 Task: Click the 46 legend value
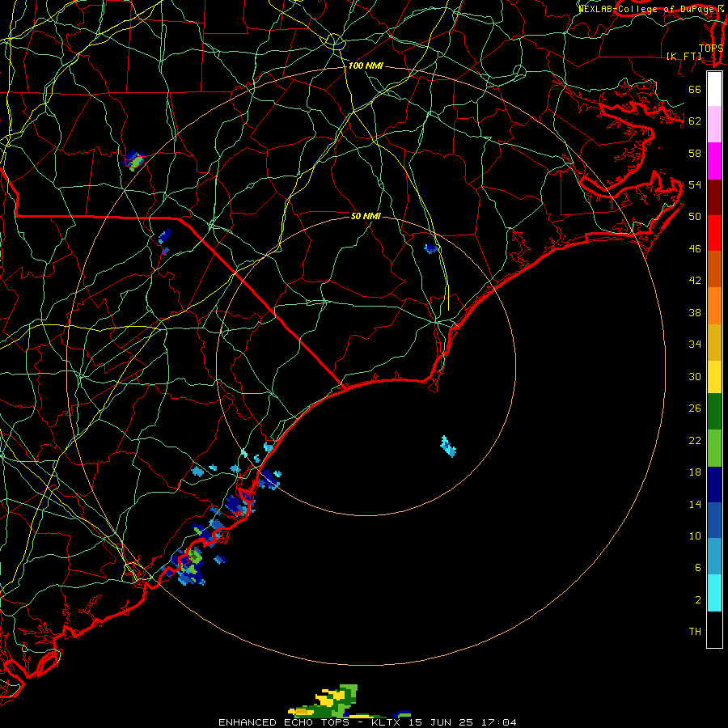tap(695, 249)
